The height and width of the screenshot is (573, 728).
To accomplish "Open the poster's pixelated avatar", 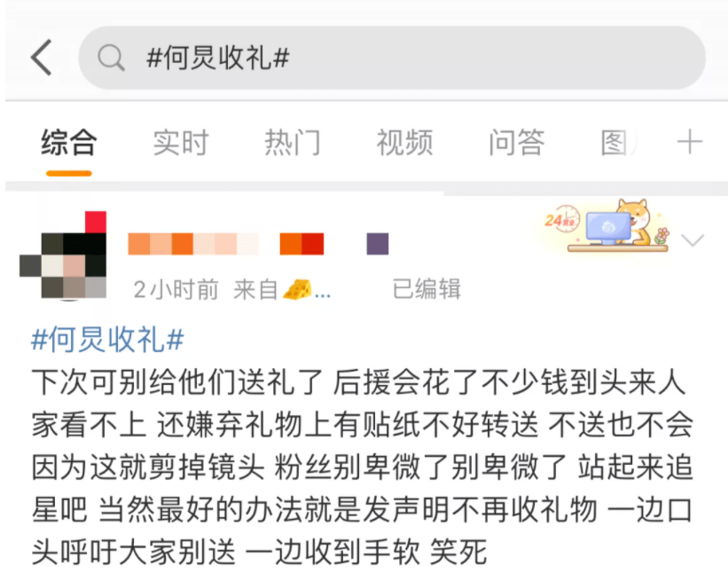I will (63, 255).
